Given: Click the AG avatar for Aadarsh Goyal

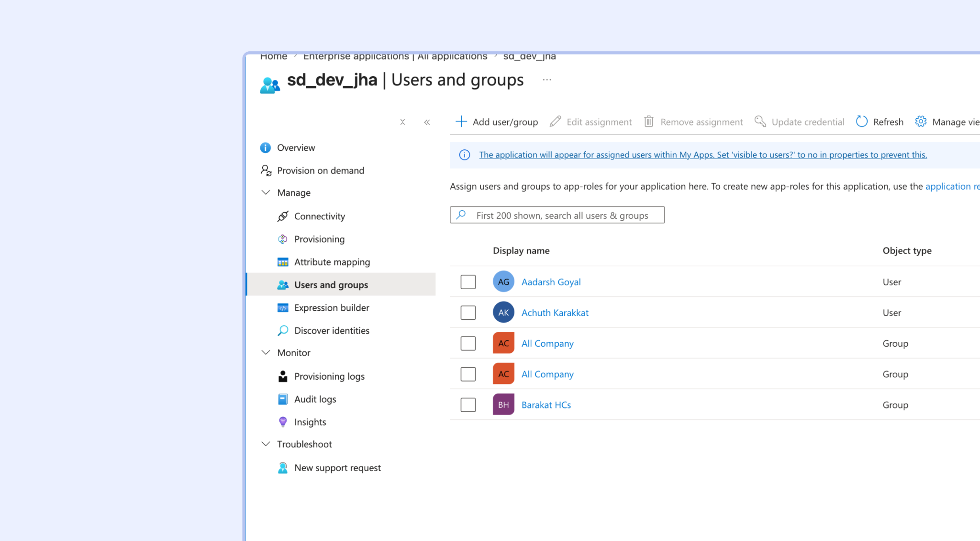Looking at the screenshot, I should (503, 282).
